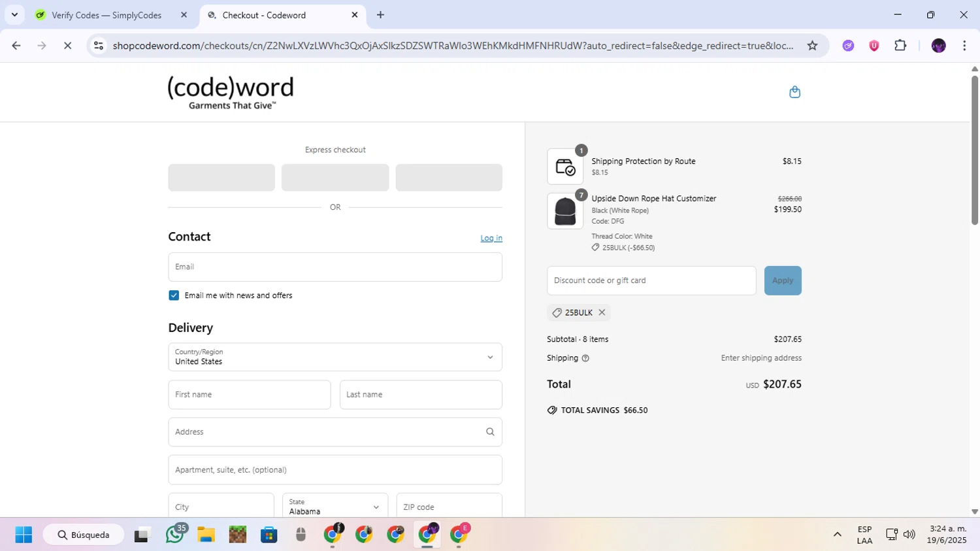This screenshot has width=980, height=551.
Task: Open the volume speaker tray icon
Action: tap(909, 535)
